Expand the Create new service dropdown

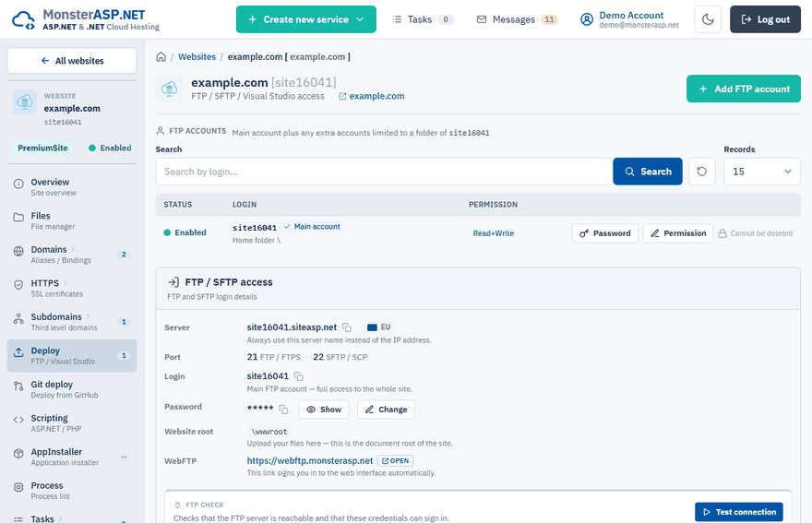pyautogui.click(x=306, y=19)
